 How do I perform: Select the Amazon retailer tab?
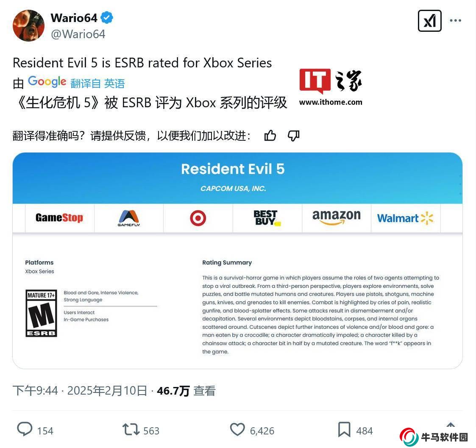tap(337, 218)
